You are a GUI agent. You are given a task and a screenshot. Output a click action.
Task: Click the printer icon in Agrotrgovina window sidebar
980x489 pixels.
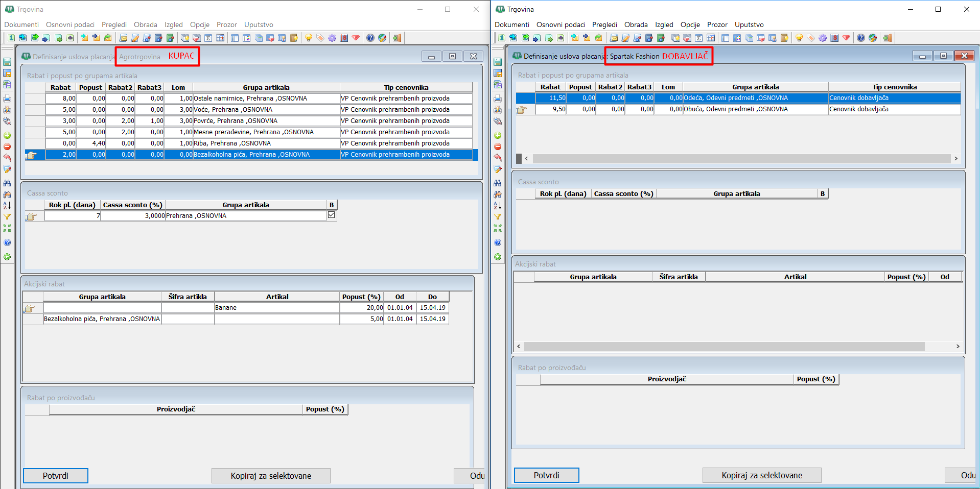tap(7, 99)
